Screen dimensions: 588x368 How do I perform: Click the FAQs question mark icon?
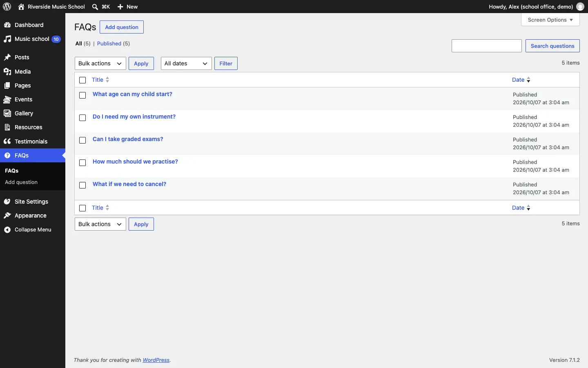pos(7,155)
